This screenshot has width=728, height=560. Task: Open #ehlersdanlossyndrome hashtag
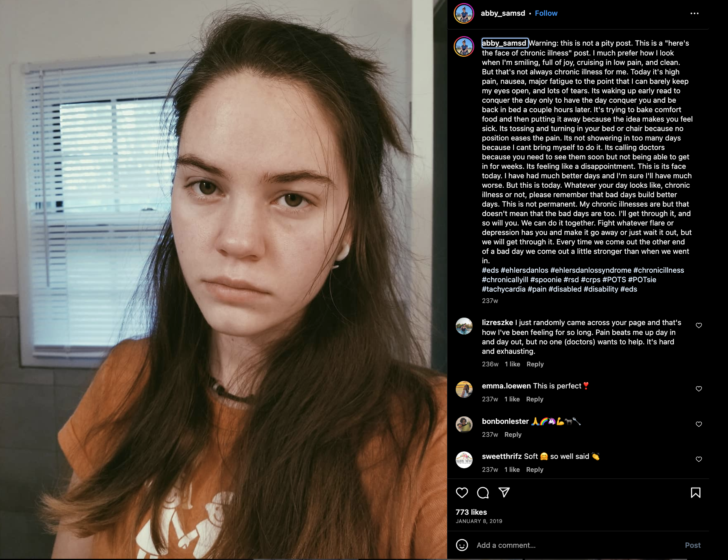tap(591, 270)
